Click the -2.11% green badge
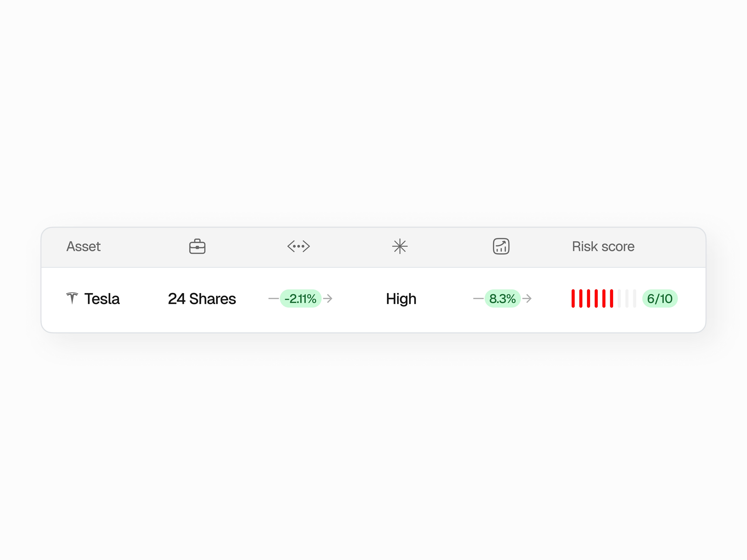The image size is (747, 560). coord(301,299)
